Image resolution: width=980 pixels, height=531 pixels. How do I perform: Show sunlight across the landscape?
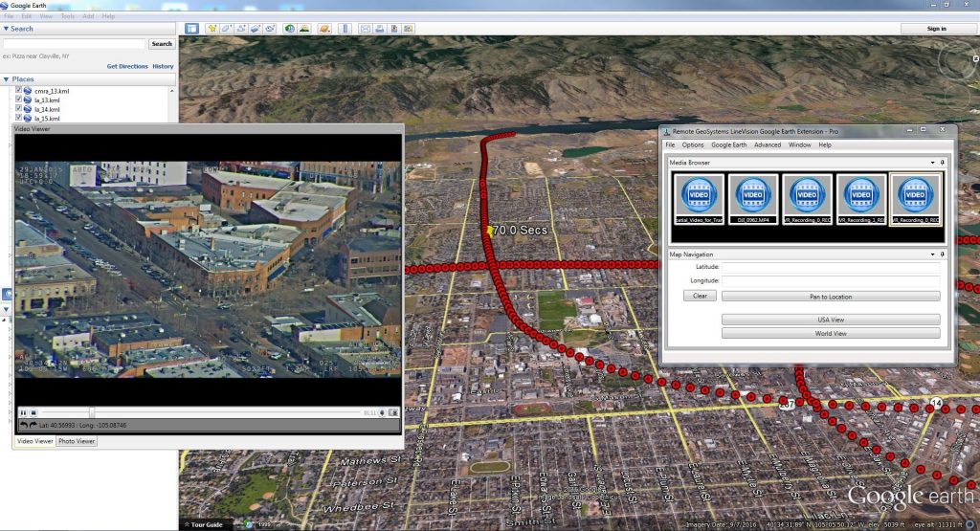[304, 29]
